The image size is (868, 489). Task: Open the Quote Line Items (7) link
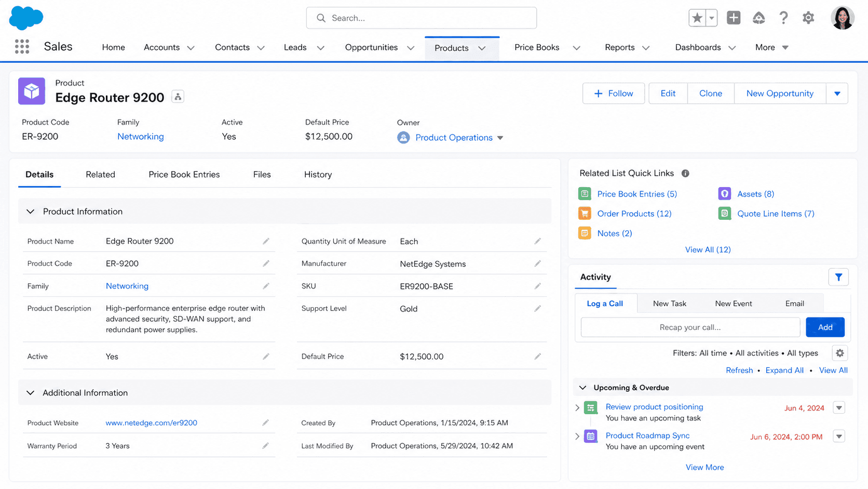tap(776, 214)
